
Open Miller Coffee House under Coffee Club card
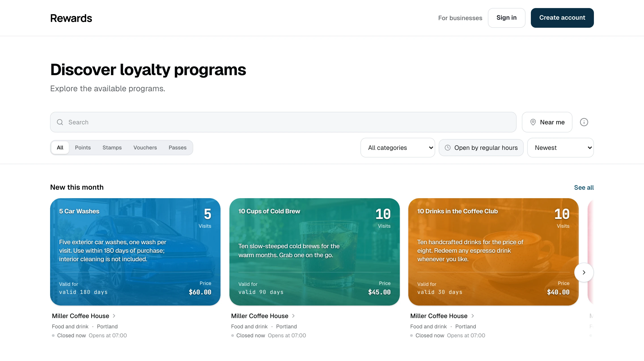439,316
